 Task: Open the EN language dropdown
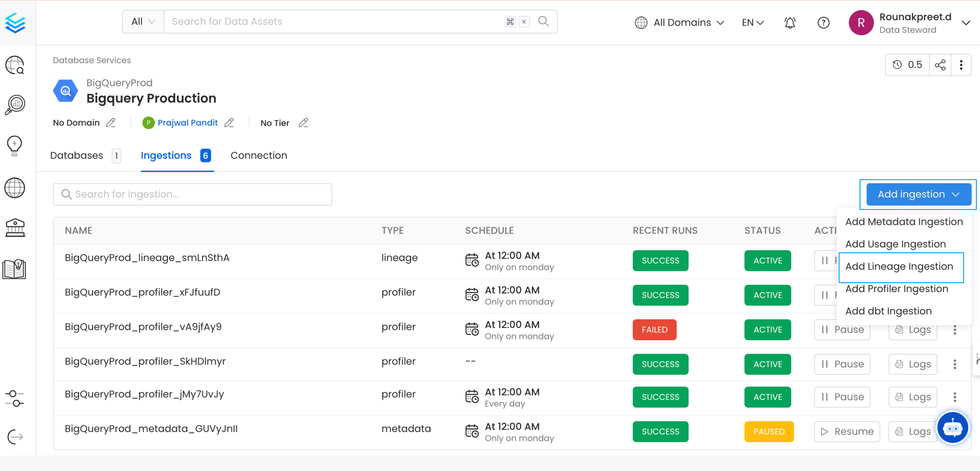point(752,23)
